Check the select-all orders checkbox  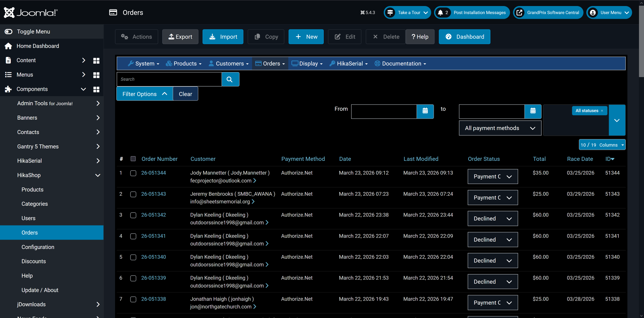(133, 159)
